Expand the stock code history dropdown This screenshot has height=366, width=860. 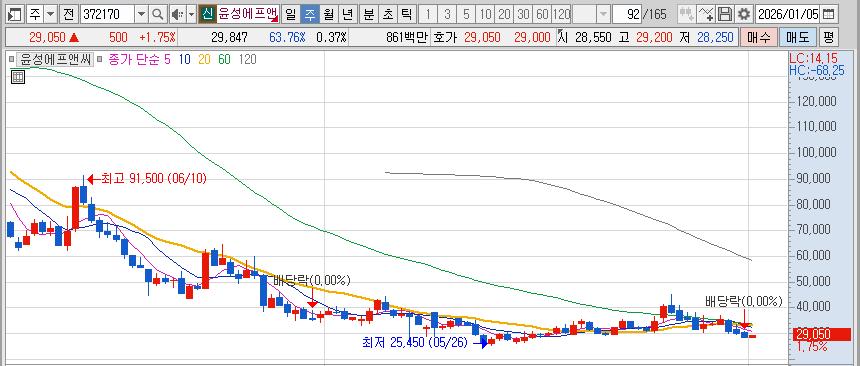tap(142, 14)
